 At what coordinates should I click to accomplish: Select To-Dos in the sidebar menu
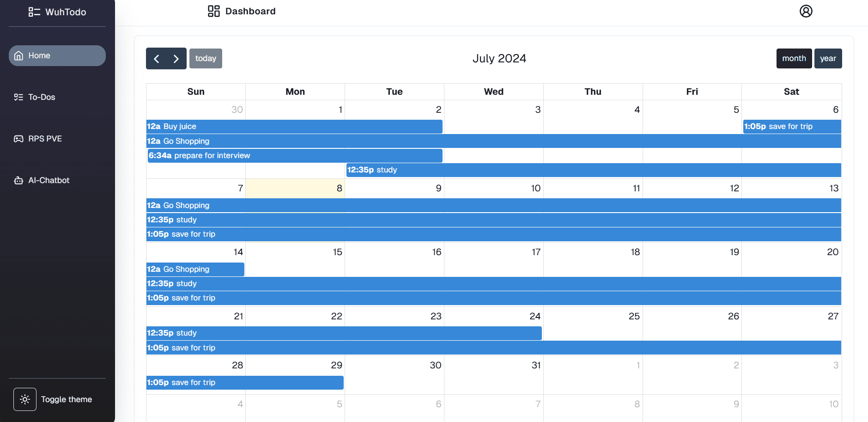(x=41, y=97)
